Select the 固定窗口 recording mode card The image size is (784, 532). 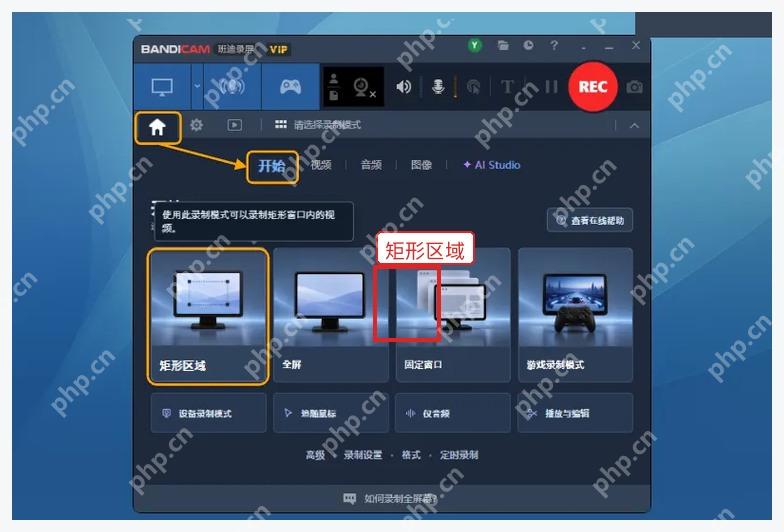pos(453,316)
